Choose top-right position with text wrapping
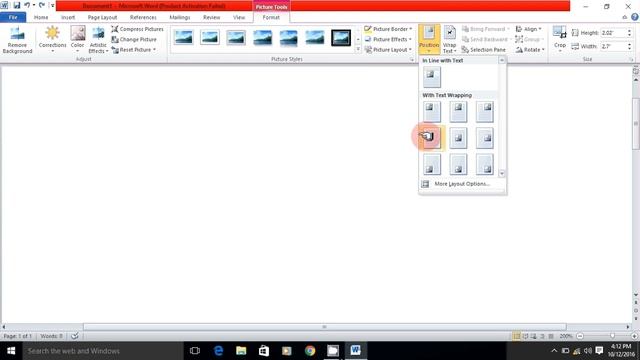Viewport: 640px width, 360px height. pyautogui.click(x=485, y=112)
